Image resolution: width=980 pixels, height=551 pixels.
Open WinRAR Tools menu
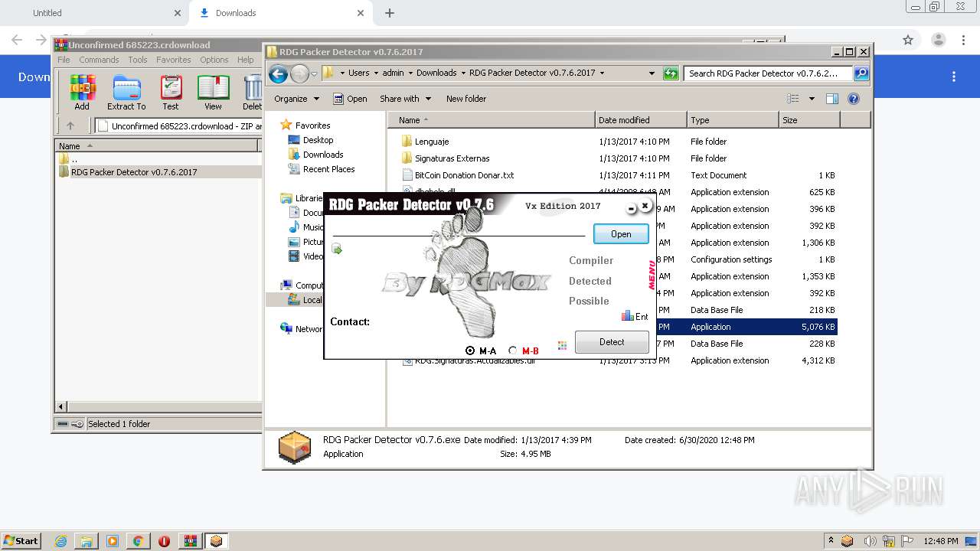pos(138,60)
